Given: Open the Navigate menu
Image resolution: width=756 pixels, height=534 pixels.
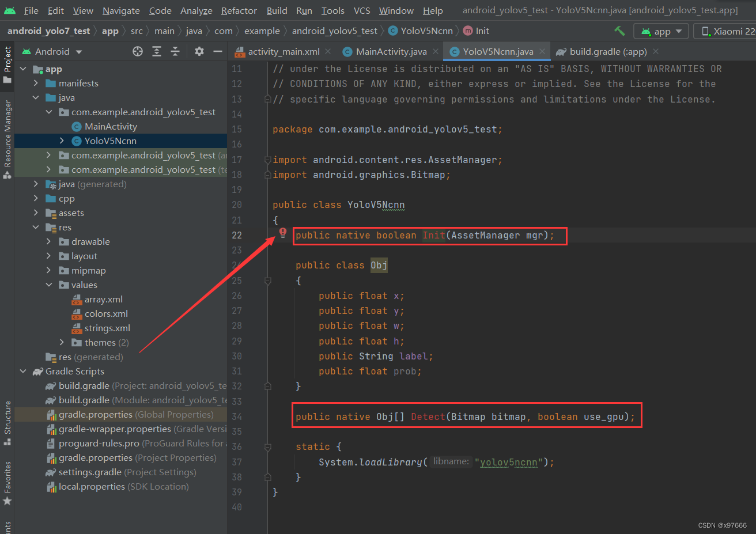Looking at the screenshot, I should [x=121, y=10].
